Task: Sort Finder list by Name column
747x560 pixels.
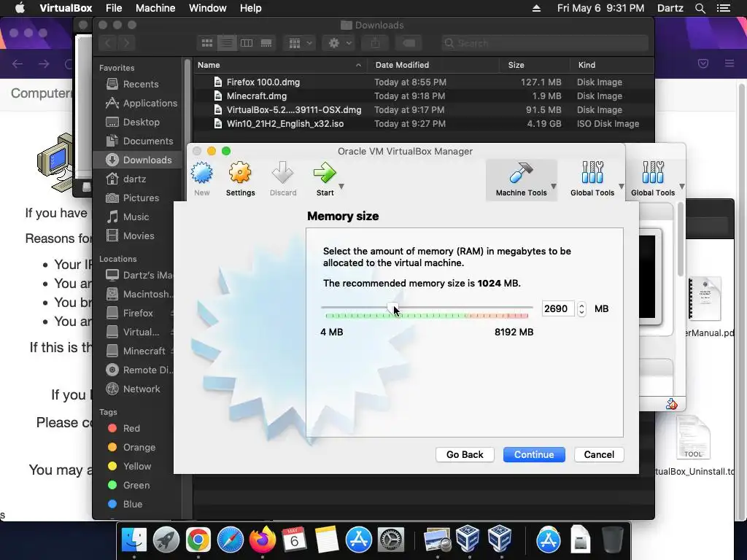Action: (279, 65)
